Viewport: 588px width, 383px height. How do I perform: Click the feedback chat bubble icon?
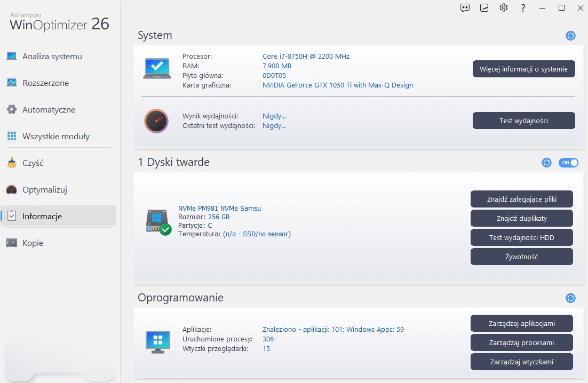(465, 8)
